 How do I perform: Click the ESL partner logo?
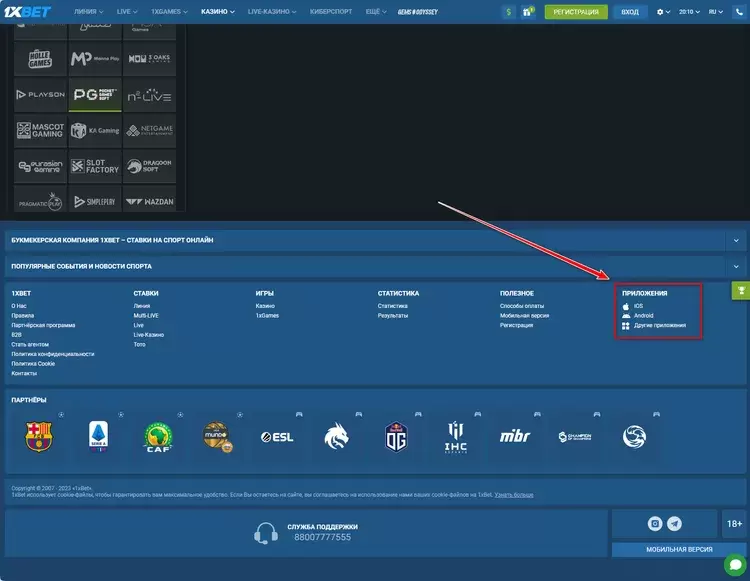pos(277,437)
